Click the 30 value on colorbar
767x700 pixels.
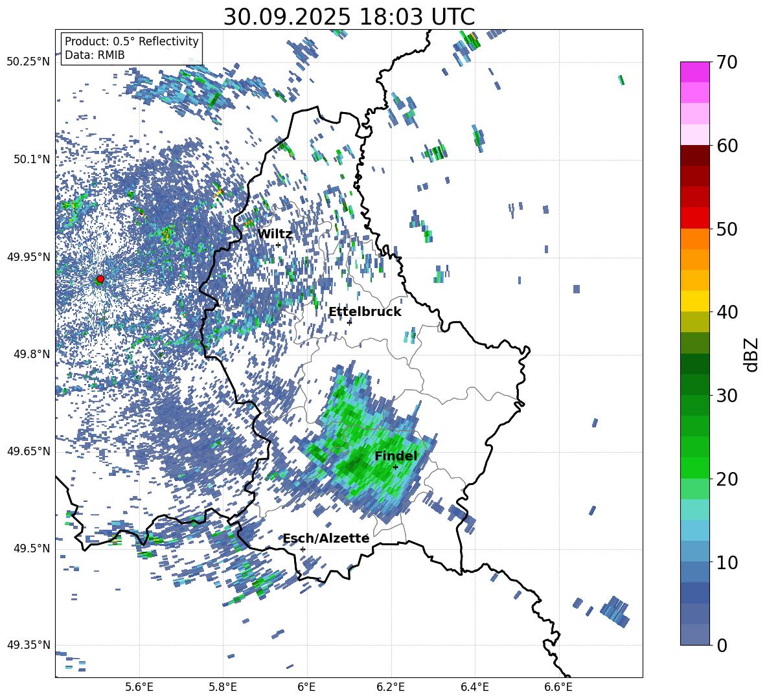[x=727, y=396]
